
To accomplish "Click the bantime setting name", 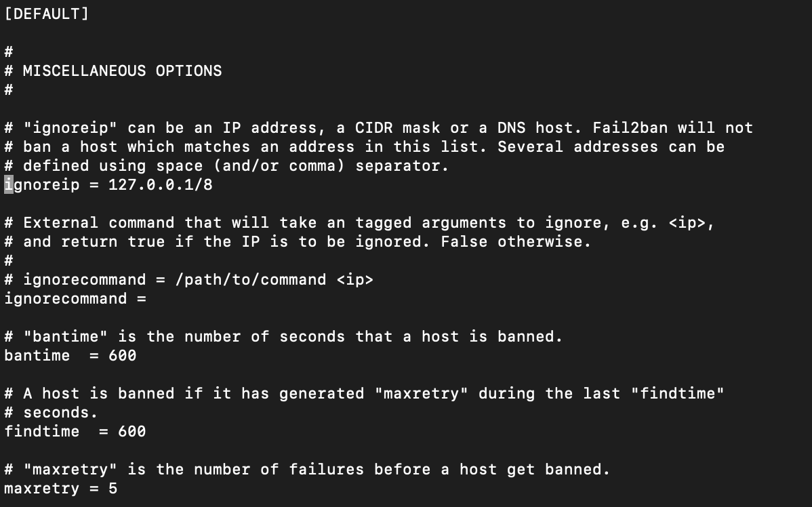I will pyautogui.click(x=37, y=355).
